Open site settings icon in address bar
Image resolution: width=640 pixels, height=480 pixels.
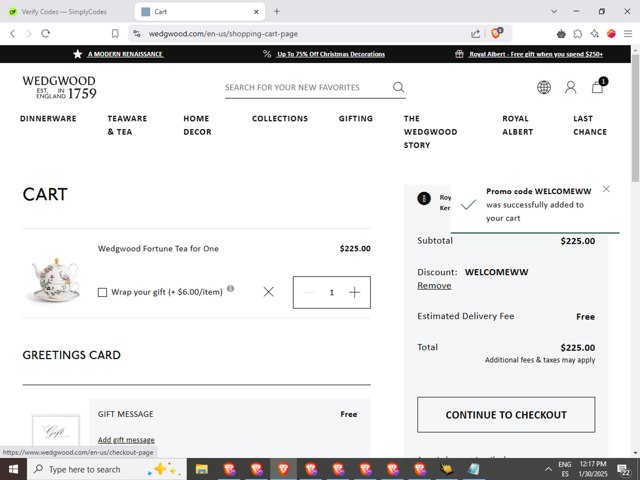click(x=137, y=34)
